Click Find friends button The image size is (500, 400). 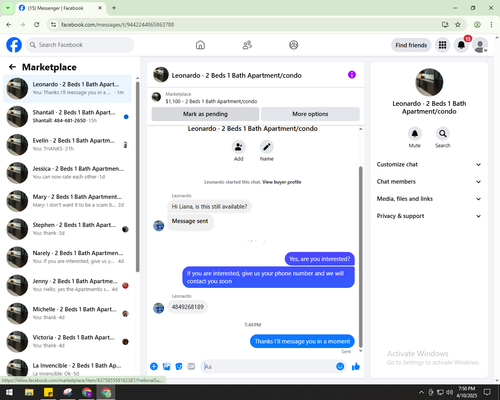411,45
